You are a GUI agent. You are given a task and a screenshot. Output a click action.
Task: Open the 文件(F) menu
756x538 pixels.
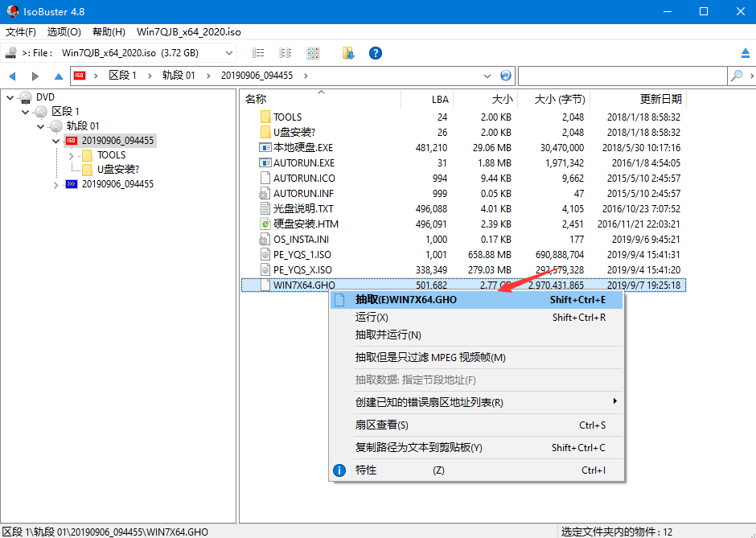click(21, 32)
